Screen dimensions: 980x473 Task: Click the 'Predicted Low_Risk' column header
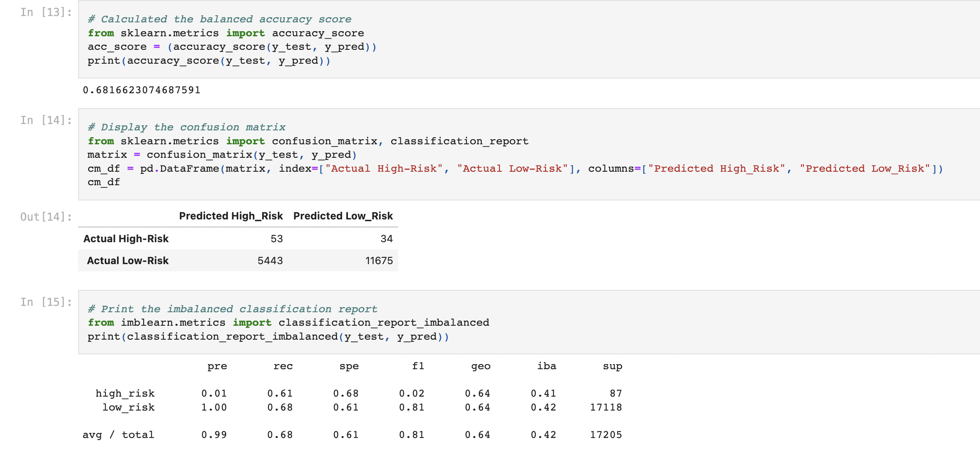pos(343,216)
